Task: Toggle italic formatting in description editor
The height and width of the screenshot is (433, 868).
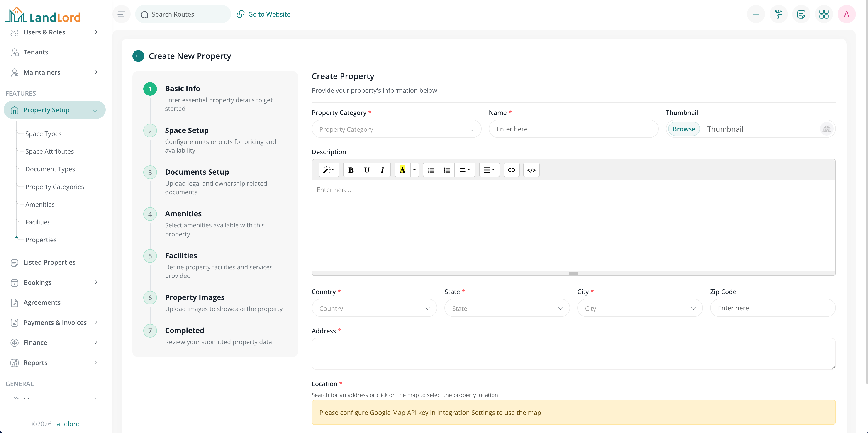Action: [383, 170]
